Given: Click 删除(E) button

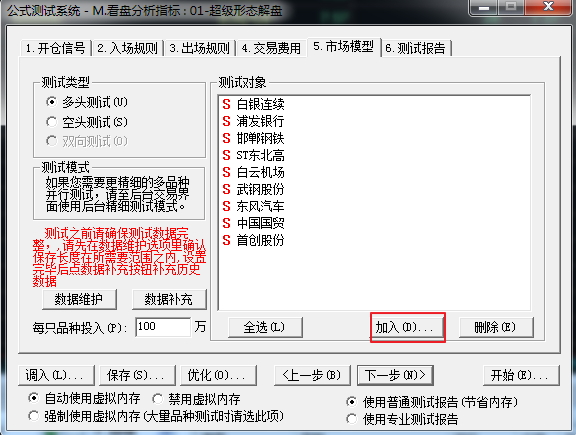Looking at the screenshot, I should coord(496,327).
